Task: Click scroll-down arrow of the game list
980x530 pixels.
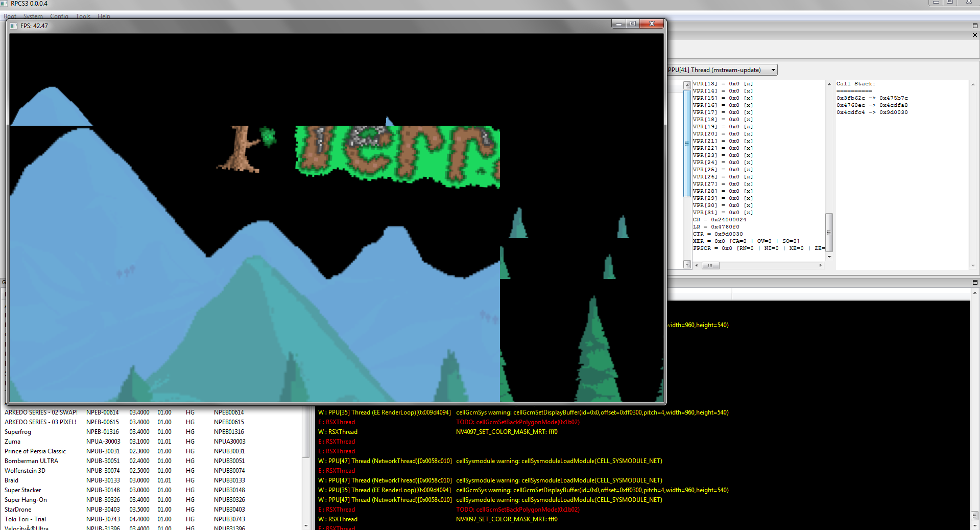Action: point(306,525)
